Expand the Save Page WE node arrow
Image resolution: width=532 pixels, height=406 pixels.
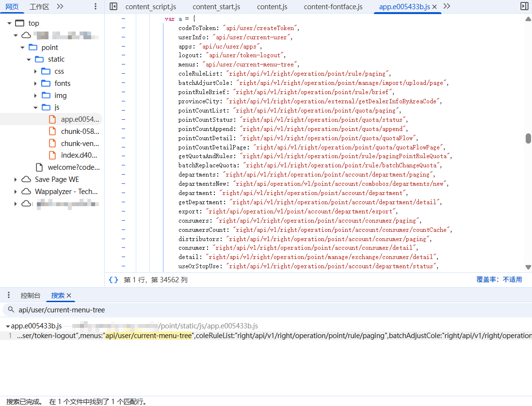point(15,179)
